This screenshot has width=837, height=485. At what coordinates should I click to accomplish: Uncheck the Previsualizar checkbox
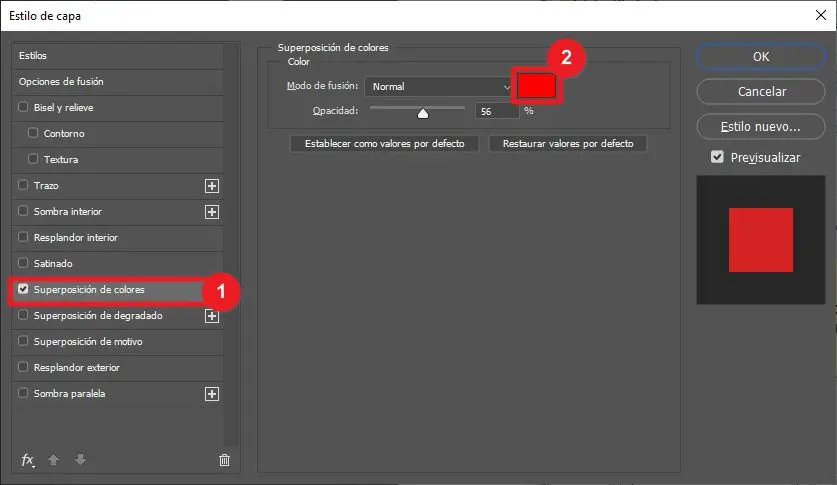pos(717,157)
